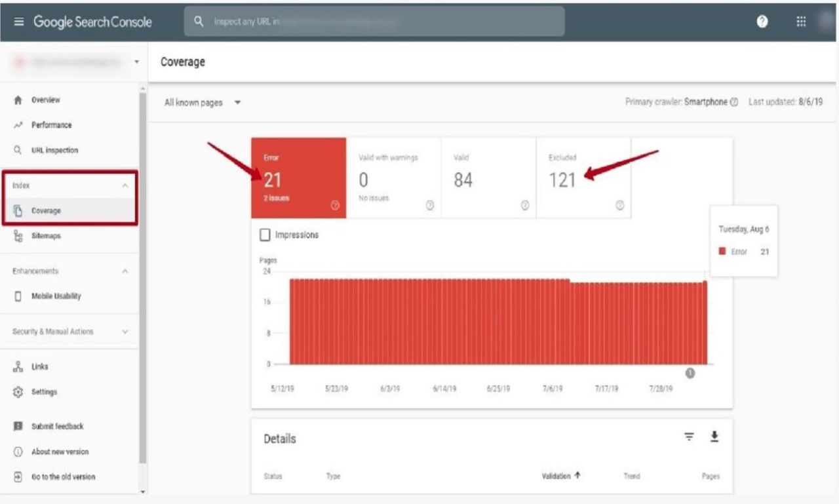The image size is (839, 504).
Task: Toggle the Error status card
Action: pos(298,178)
